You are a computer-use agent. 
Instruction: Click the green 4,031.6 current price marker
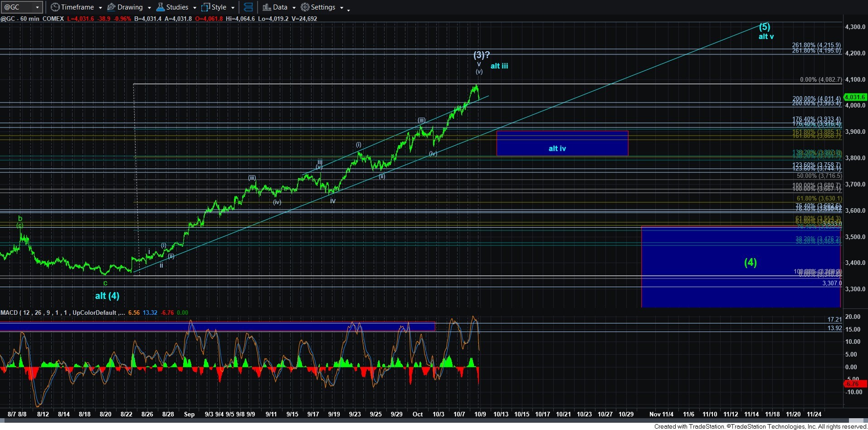854,97
